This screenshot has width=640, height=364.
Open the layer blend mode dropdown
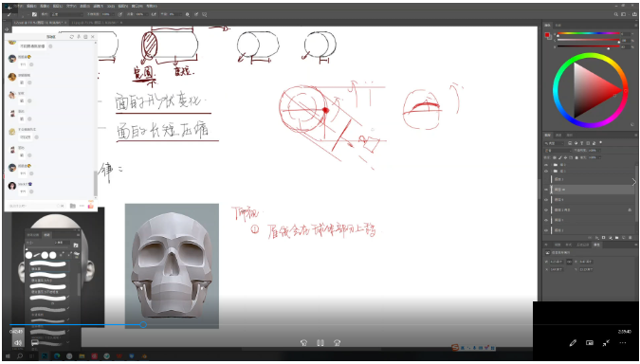click(557, 151)
